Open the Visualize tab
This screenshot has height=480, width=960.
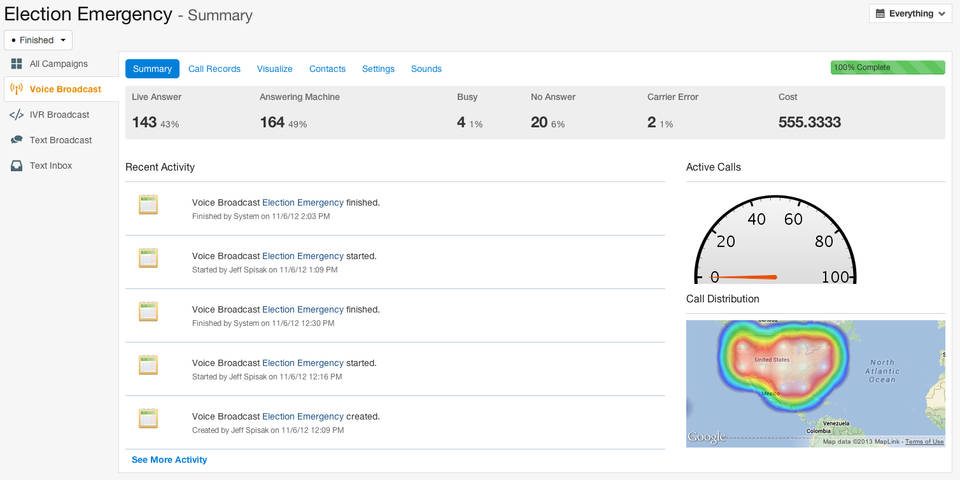point(274,69)
